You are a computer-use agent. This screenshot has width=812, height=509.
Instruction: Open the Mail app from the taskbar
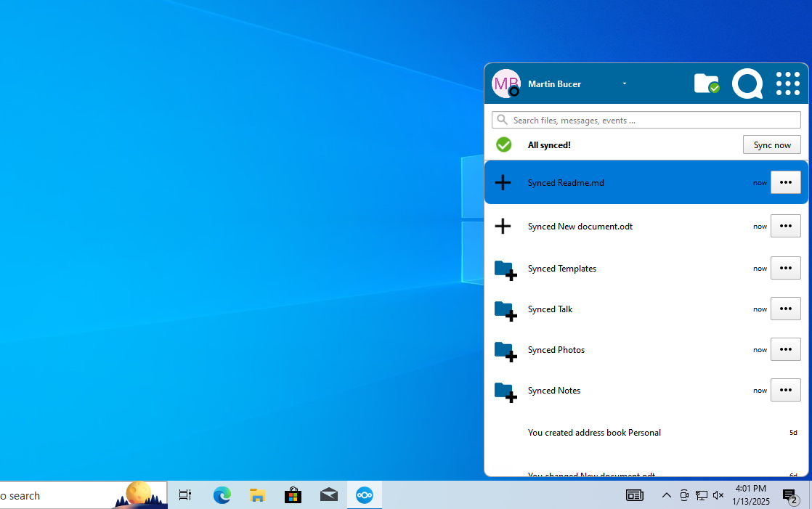329,495
